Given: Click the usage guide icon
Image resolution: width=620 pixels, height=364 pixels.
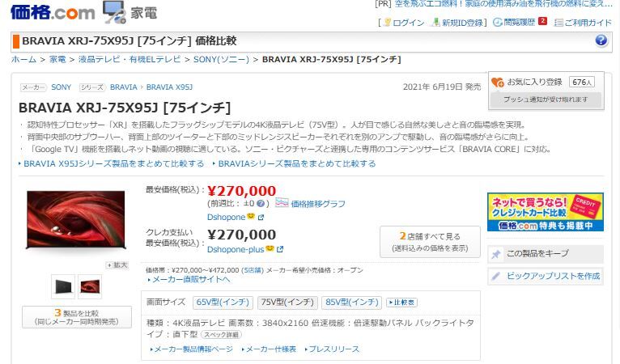Looking at the screenshot, I should click(x=558, y=23).
